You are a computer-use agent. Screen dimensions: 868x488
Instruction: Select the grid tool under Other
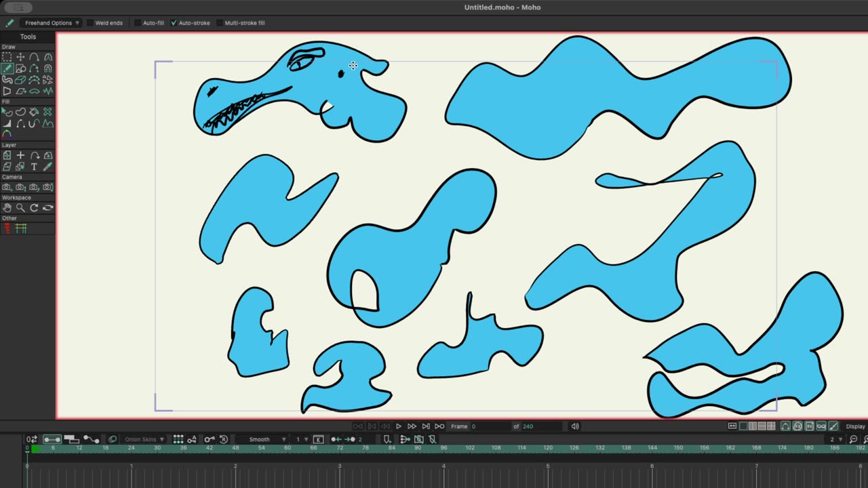click(21, 228)
